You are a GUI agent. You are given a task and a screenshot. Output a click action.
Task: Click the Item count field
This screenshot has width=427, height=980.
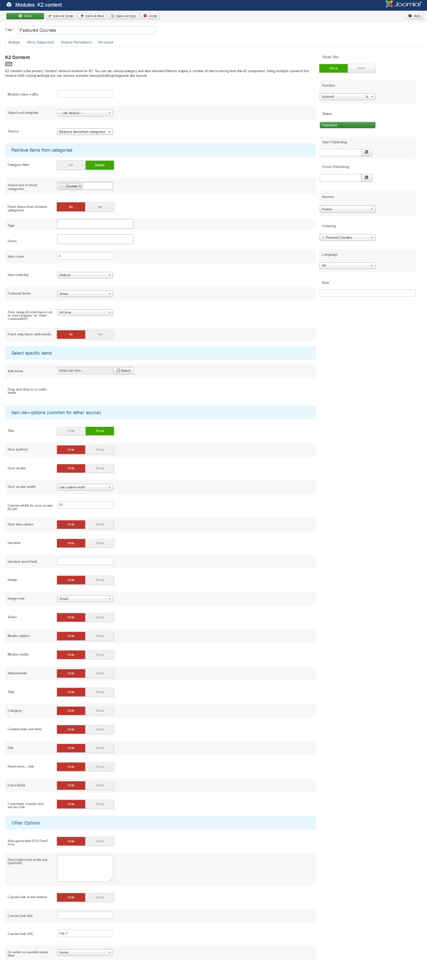click(x=85, y=256)
